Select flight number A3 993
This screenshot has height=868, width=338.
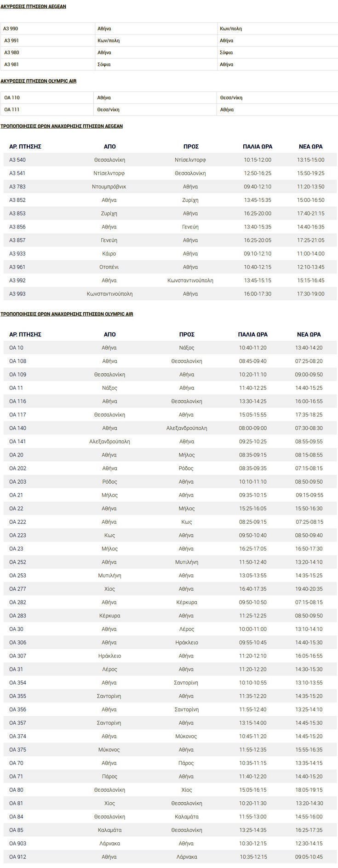pos(17,294)
